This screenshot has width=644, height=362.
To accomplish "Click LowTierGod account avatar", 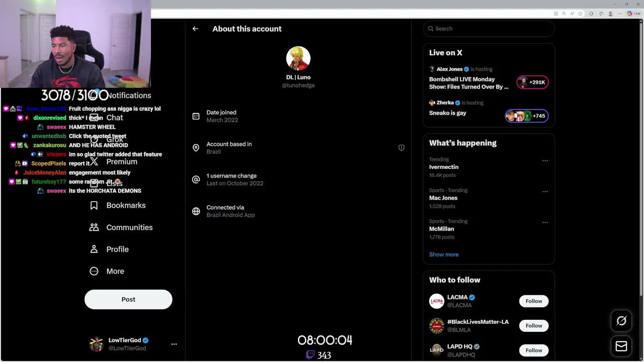I will (x=96, y=344).
